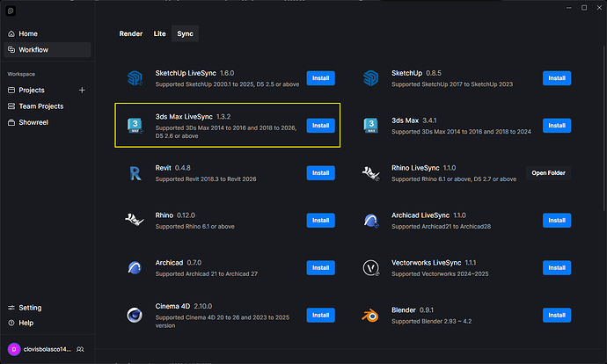Image resolution: width=607 pixels, height=364 pixels.
Task: Click the Showreel icon in sidebar
Action: coord(11,122)
